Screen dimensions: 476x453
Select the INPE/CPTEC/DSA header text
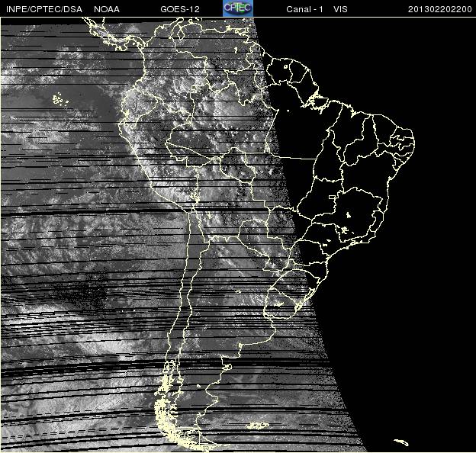44,9
